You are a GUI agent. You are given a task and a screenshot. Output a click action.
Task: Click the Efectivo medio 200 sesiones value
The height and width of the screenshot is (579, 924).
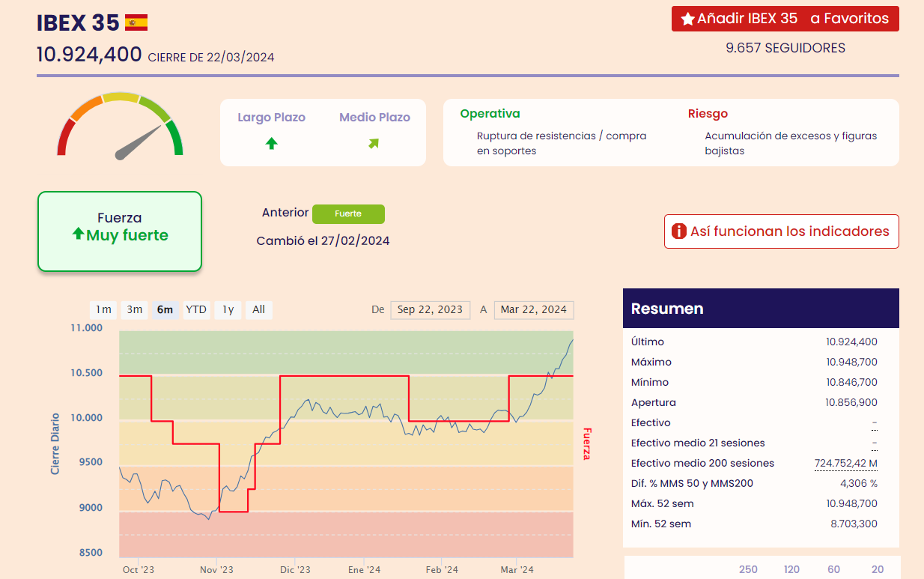tap(845, 464)
